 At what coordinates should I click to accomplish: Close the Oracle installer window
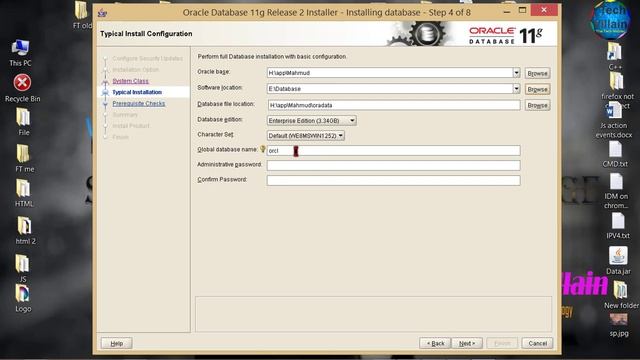coord(544,10)
